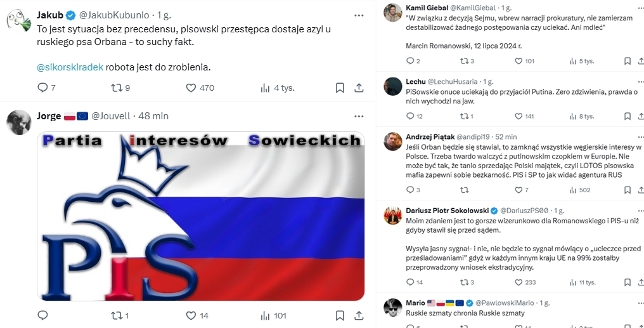Bookmark Jakub's tweet

[x=340, y=88]
